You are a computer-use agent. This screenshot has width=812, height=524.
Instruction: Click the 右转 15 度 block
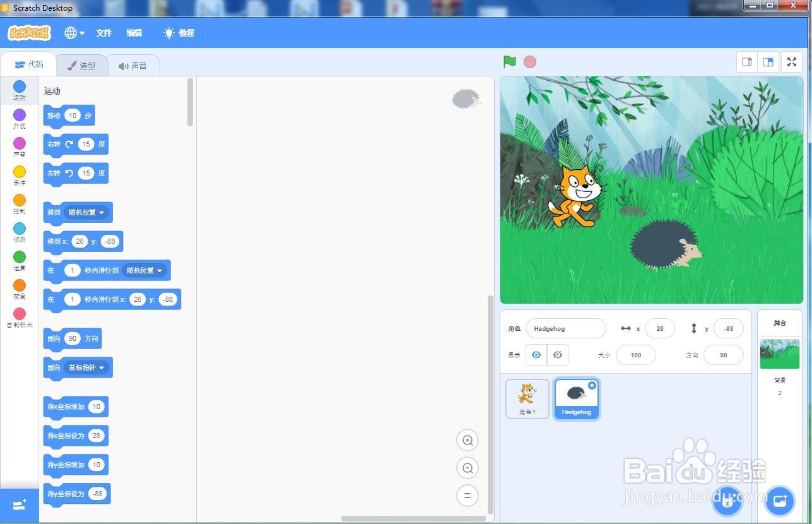[76, 144]
